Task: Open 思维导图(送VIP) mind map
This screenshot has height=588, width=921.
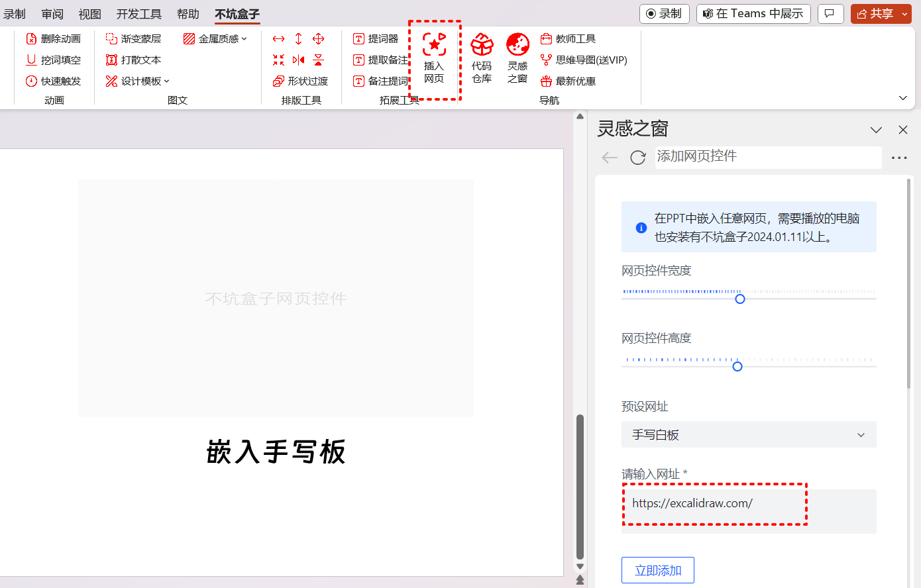Action: pyautogui.click(x=584, y=60)
